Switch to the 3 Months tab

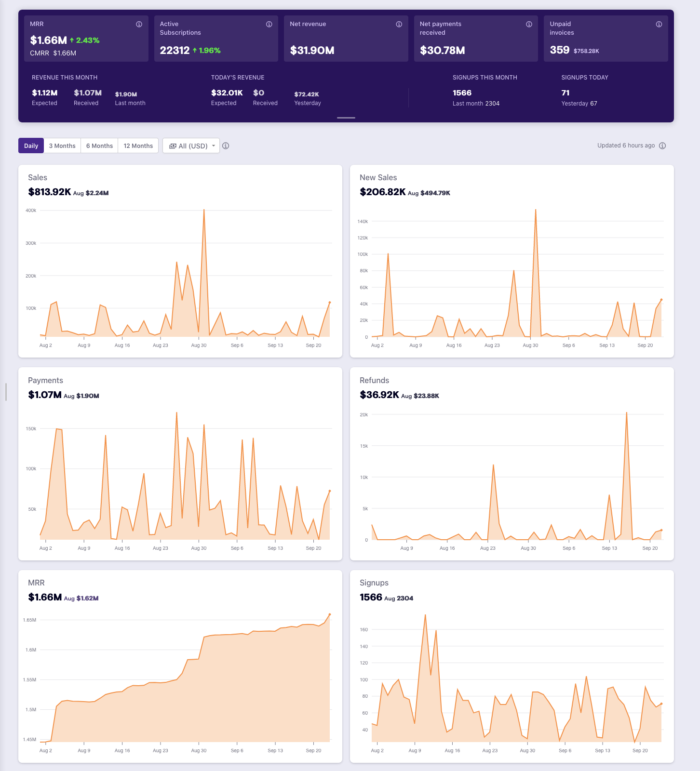[62, 146]
